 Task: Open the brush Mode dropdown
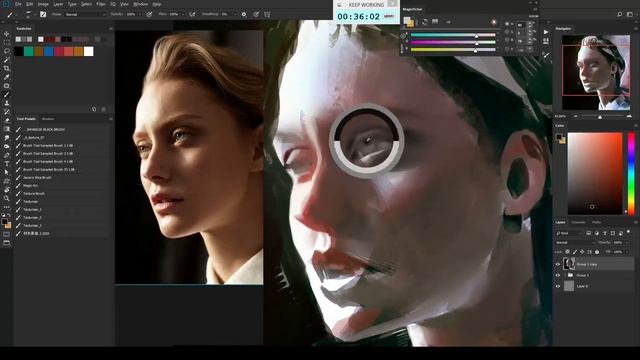click(85, 14)
